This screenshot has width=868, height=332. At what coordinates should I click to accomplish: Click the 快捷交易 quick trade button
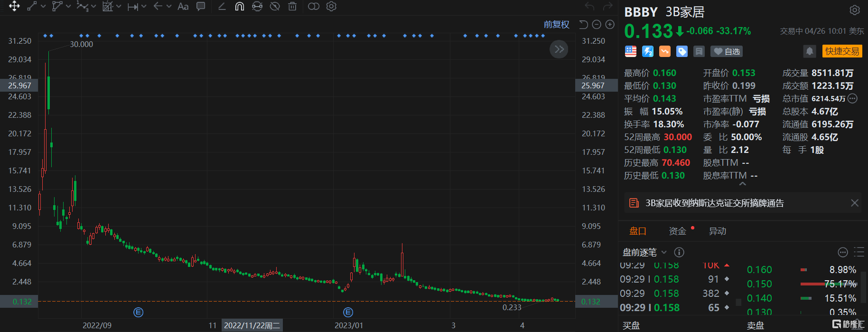[x=842, y=51]
